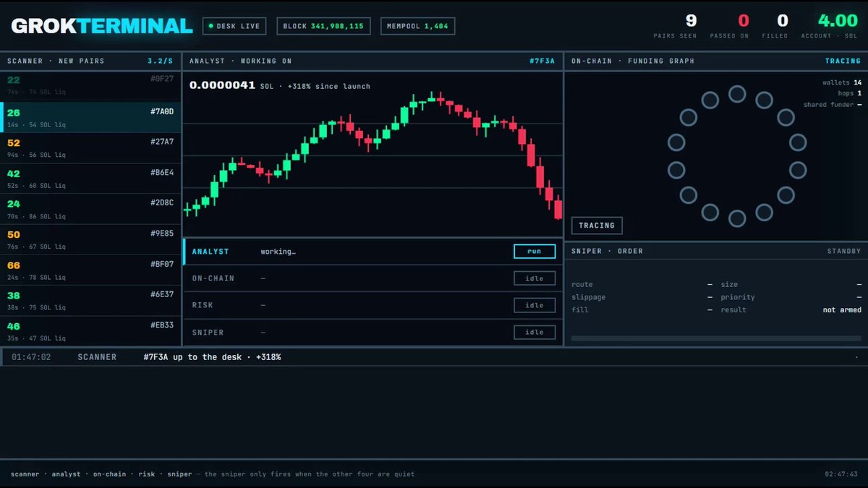Click the Risk idle button
Screen dimensions: 868x488
[x=535, y=305]
